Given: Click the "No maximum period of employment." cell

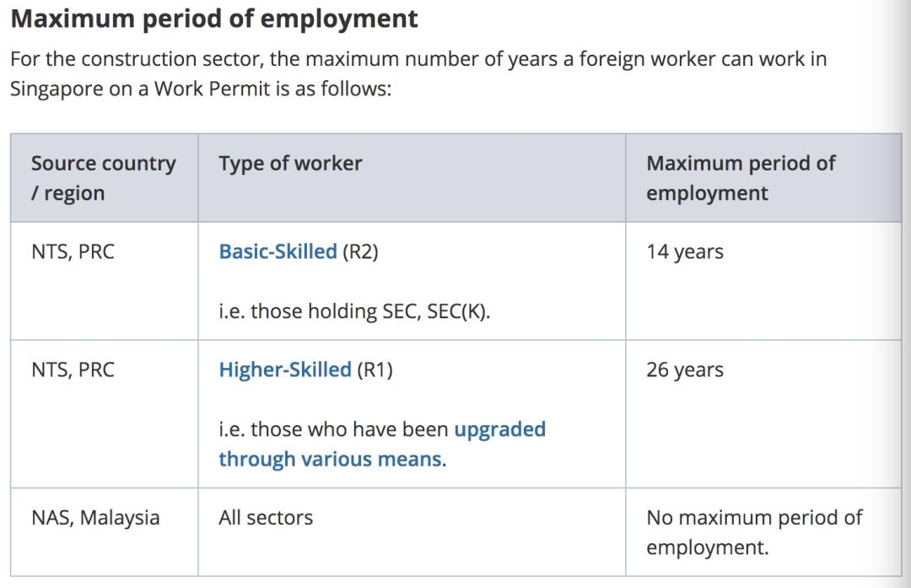Looking at the screenshot, I should coord(753,531).
